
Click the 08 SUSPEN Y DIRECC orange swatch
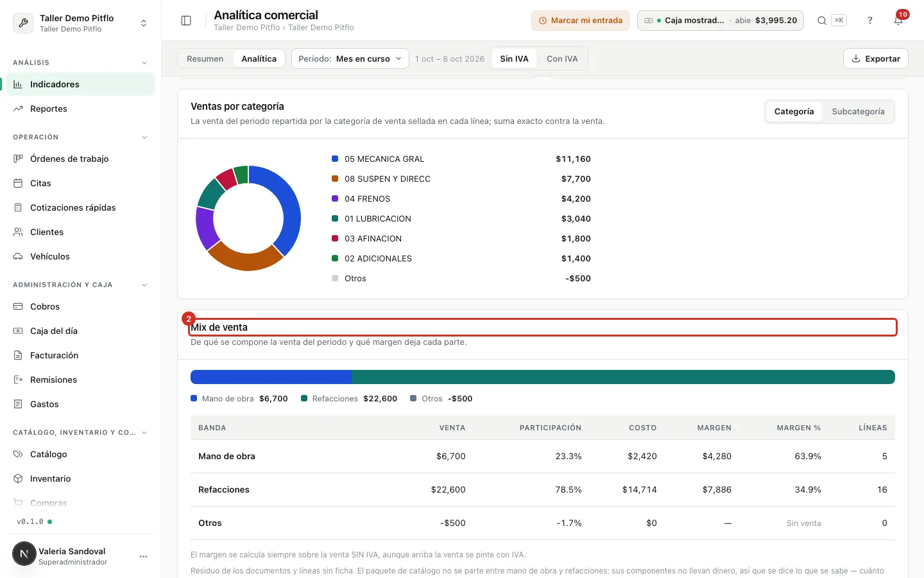click(335, 179)
